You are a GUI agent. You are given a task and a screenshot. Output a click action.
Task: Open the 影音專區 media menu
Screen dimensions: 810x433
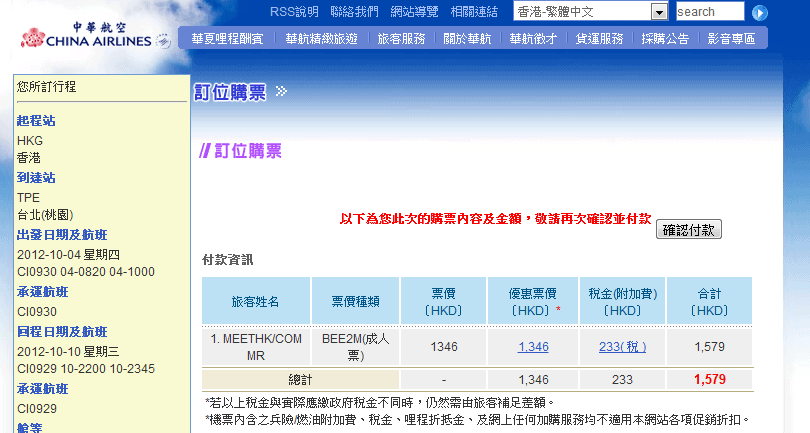point(731,39)
